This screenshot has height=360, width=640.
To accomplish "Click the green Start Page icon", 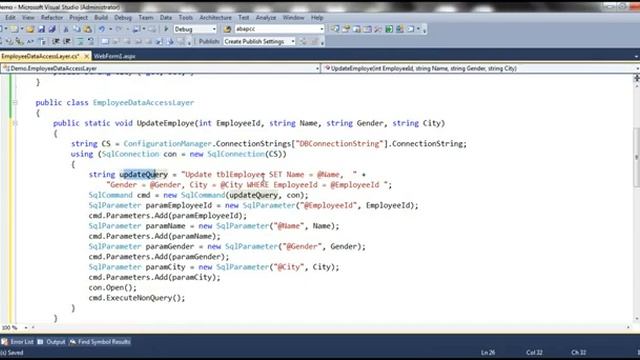I will (x=389, y=29).
